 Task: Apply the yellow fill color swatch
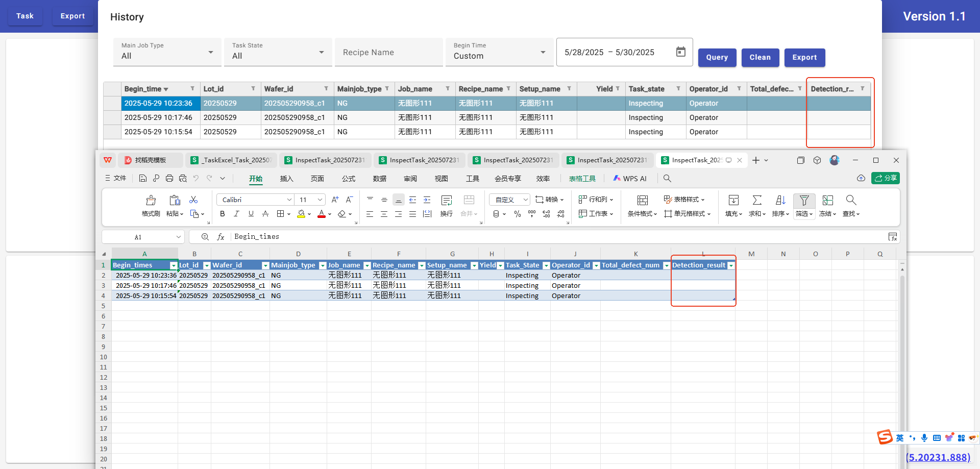pos(301,214)
